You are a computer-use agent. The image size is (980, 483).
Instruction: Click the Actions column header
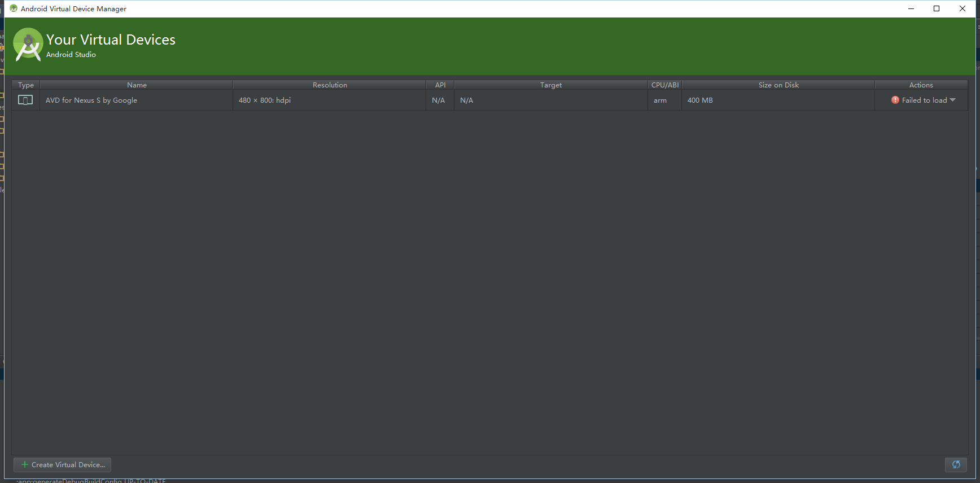(x=921, y=85)
